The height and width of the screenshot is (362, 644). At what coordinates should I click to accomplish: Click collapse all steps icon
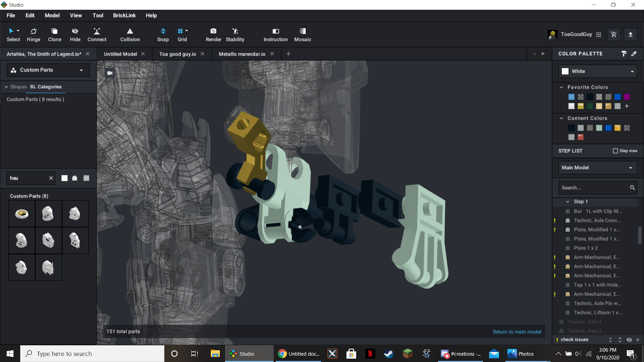click(x=611, y=340)
